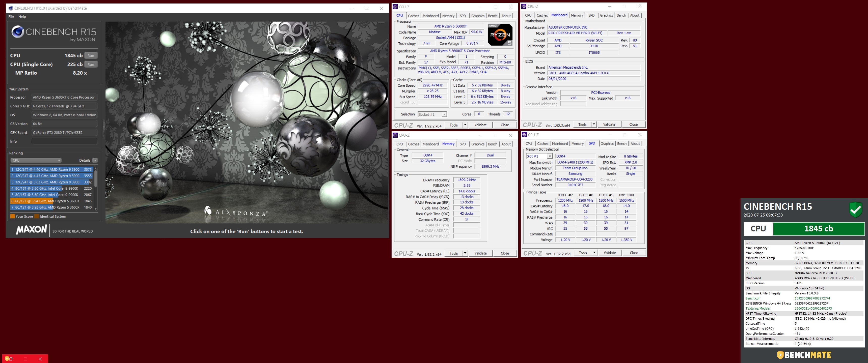Click GFX Board GeForce RTX 2080 Ti field

pyautogui.click(x=64, y=133)
